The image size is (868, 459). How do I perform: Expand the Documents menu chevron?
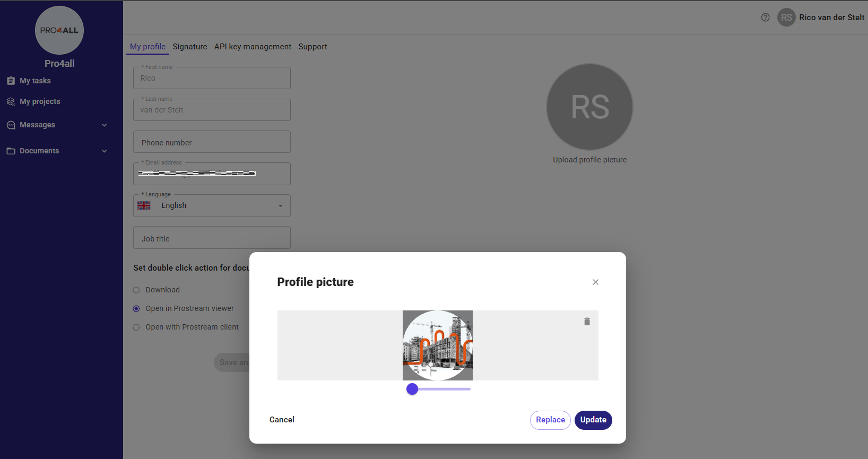point(105,151)
